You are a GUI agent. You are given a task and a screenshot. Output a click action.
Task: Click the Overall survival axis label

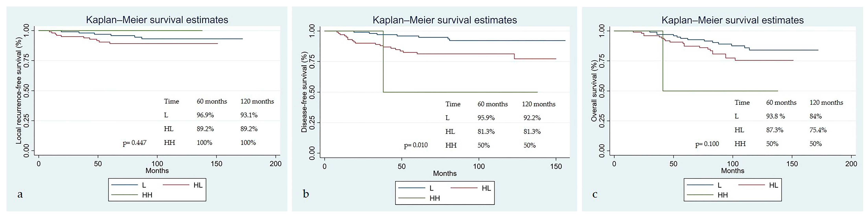point(594,91)
